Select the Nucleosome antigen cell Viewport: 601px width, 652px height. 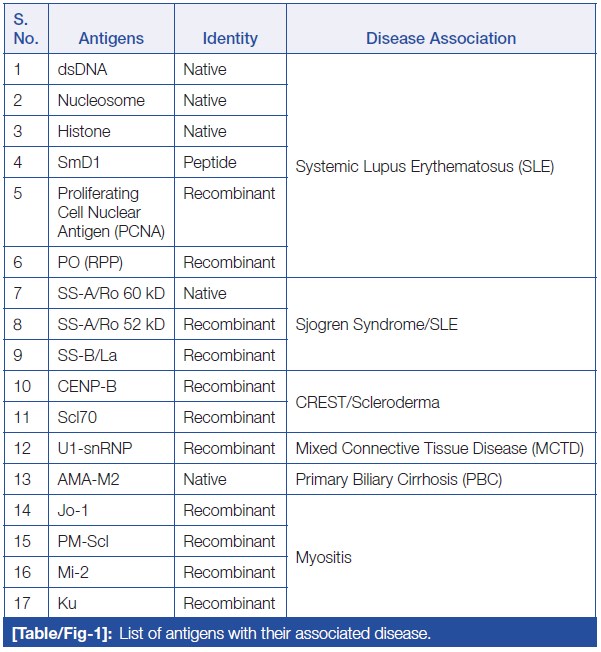coord(101,101)
